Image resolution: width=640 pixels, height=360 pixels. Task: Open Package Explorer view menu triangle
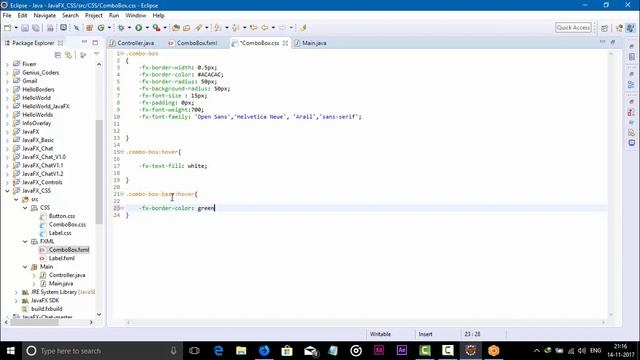97,54
